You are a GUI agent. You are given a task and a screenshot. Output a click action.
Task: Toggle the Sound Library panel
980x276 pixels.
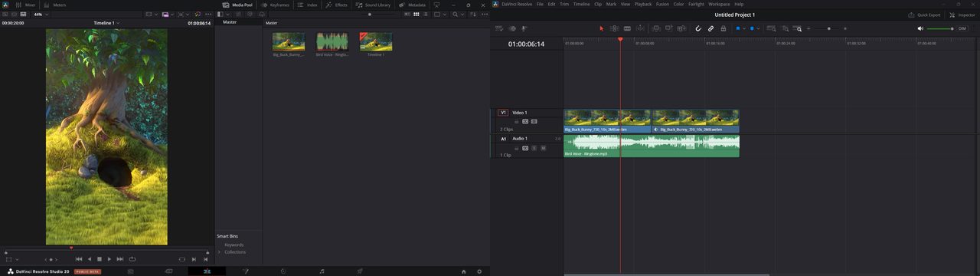click(x=373, y=5)
